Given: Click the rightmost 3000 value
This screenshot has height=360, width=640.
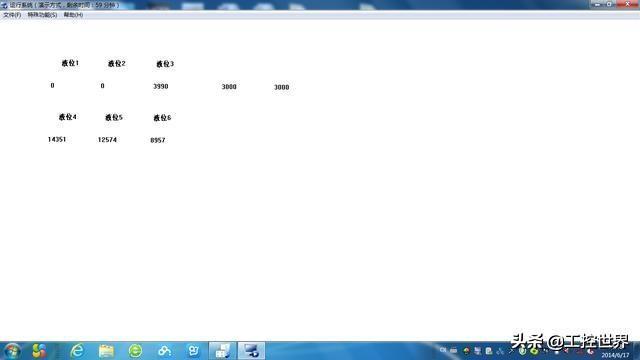Looking at the screenshot, I should 282,87.
